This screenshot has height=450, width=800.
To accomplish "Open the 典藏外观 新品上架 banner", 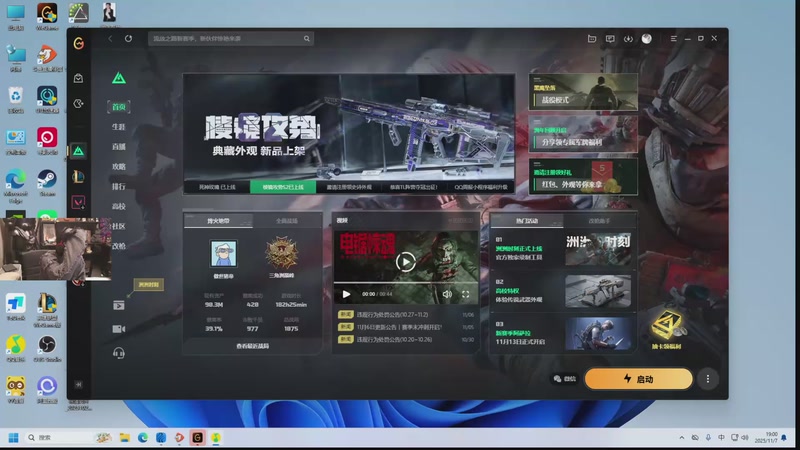I will click(349, 127).
